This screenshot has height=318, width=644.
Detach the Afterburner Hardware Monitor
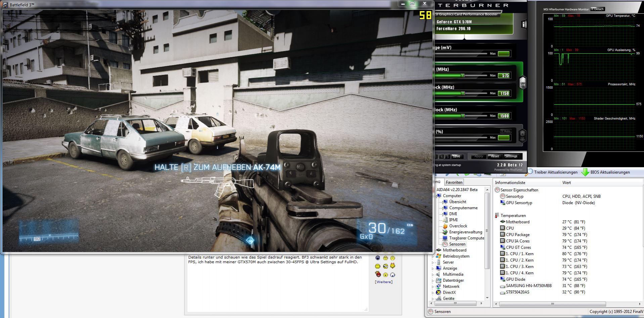click(x=597, y=9)
